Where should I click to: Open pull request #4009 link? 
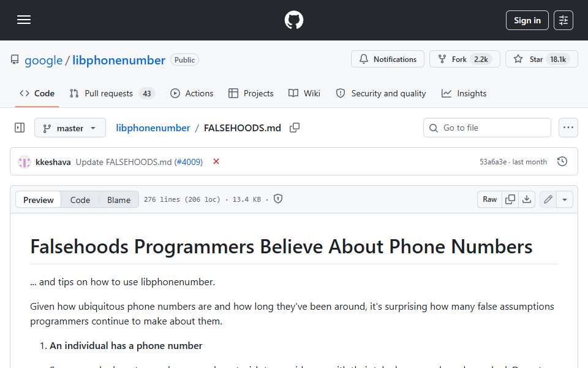189,162
